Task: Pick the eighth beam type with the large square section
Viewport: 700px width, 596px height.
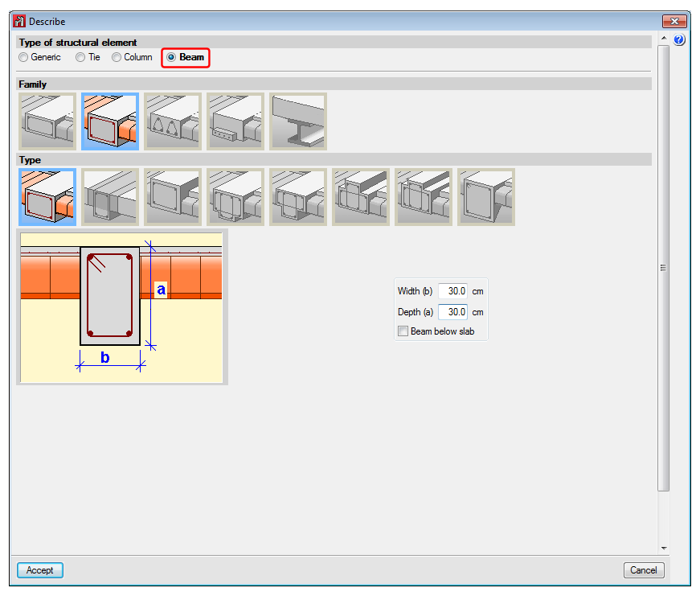Action: (486, 197)
